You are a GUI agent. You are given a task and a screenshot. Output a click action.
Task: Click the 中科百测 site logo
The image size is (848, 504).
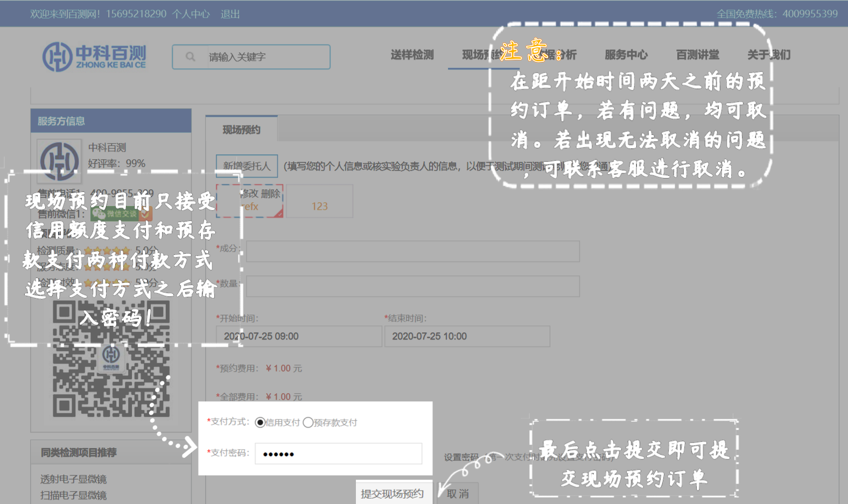click(94, 56)
